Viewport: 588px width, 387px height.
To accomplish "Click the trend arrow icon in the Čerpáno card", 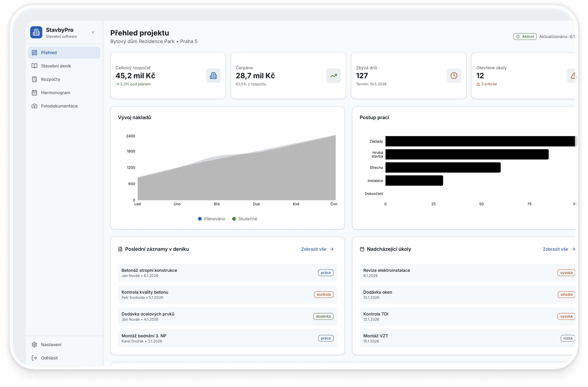I will point(333,75).
